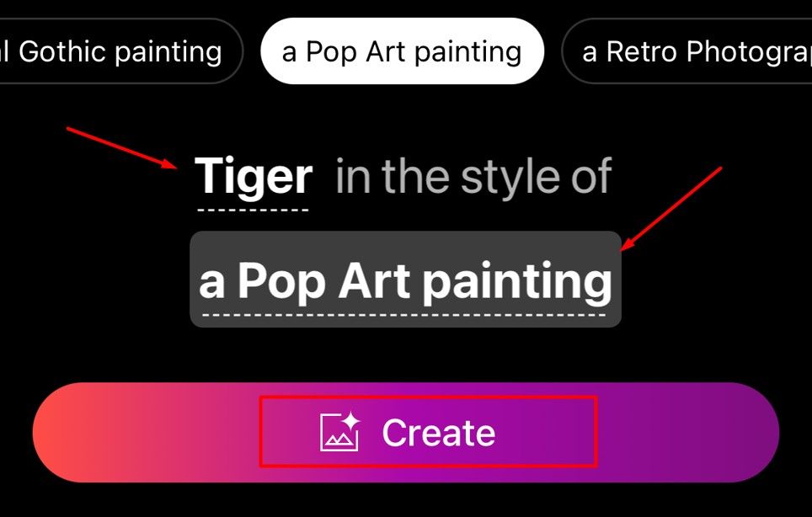Image resolution: width=812 pixels, height=517 pixels.
Task: Click the word 'Pop' in the white chip
Action: point(331,53)
